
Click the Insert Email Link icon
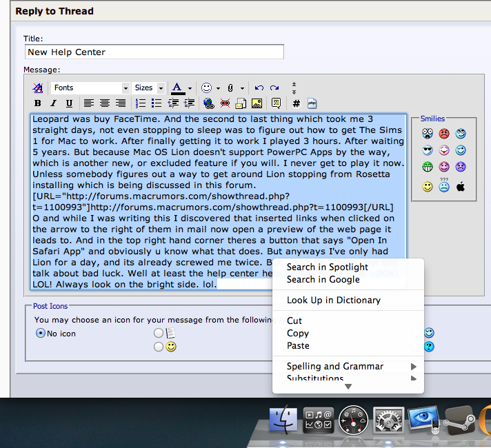coord(241,103)
